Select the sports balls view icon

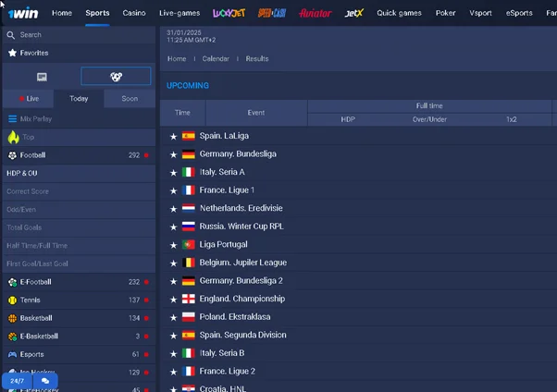click(116, 77)
